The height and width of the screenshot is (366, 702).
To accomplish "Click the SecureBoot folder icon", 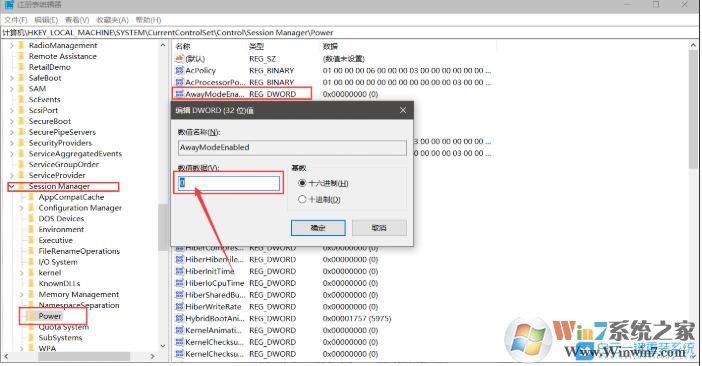I will (x=21, y=121).
